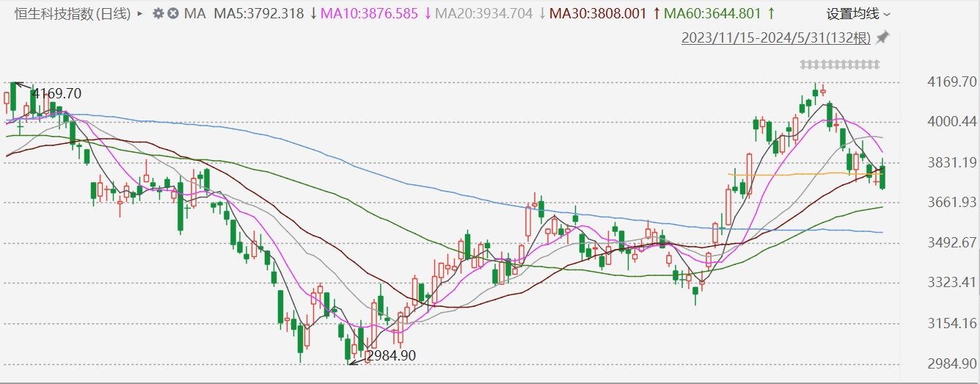
Task: Click the gray arrows row above the chart peak
Action: (x=839, y=65)
